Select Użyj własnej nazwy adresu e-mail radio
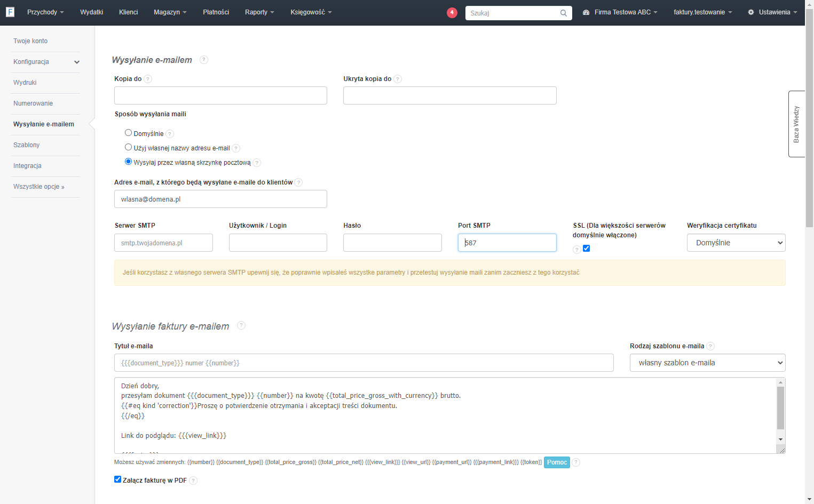This screenshot has height=504, width=814. point(128,147)
